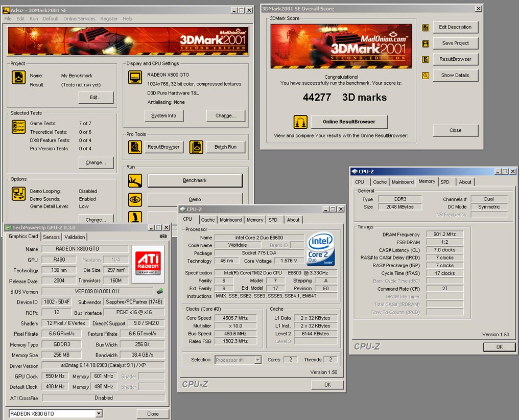Click Change... in Display and CPU Settings

[x=226, y=116]
